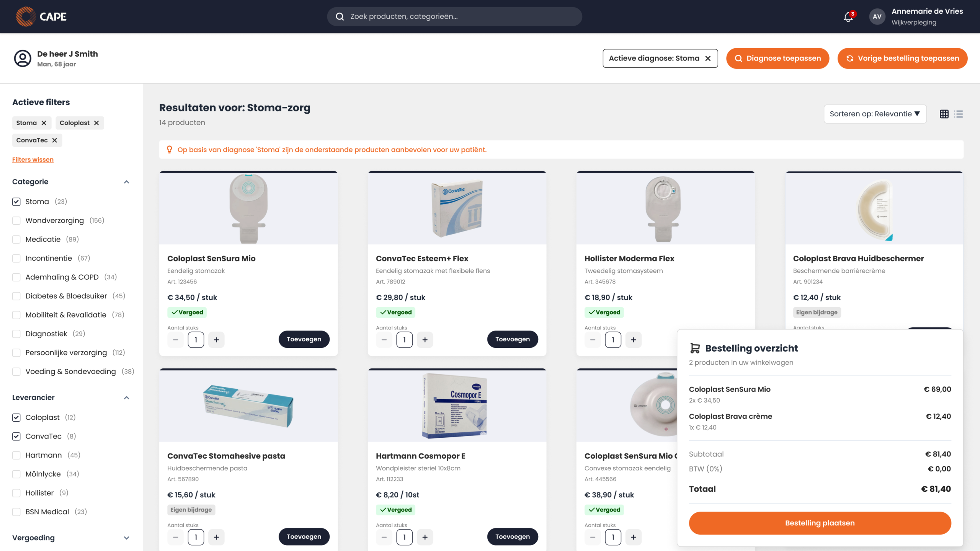Click Vorige bestelling toepassen button
The image size is (980, 551).
(x=902, y=59)
